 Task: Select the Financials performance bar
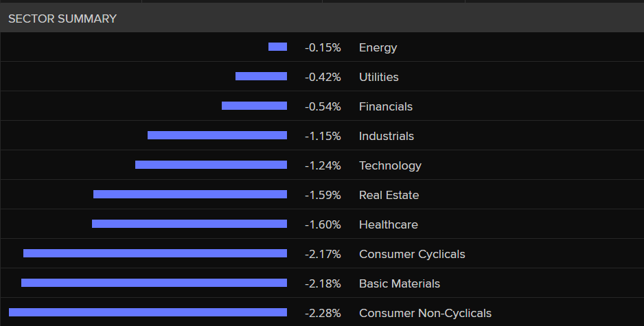pyautogui.click(x=254, y=106)
